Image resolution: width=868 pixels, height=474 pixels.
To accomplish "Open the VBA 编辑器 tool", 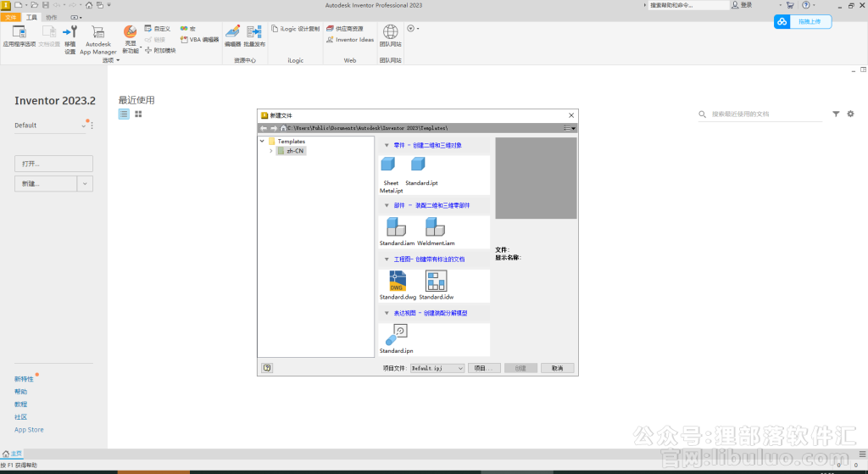I will click(x=199, y=39).
